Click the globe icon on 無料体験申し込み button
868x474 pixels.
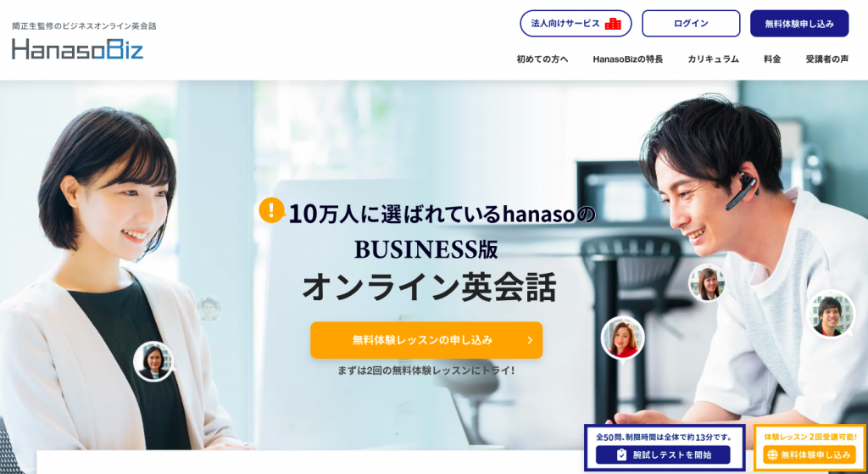pyautogui.click(x=772, y=455)
